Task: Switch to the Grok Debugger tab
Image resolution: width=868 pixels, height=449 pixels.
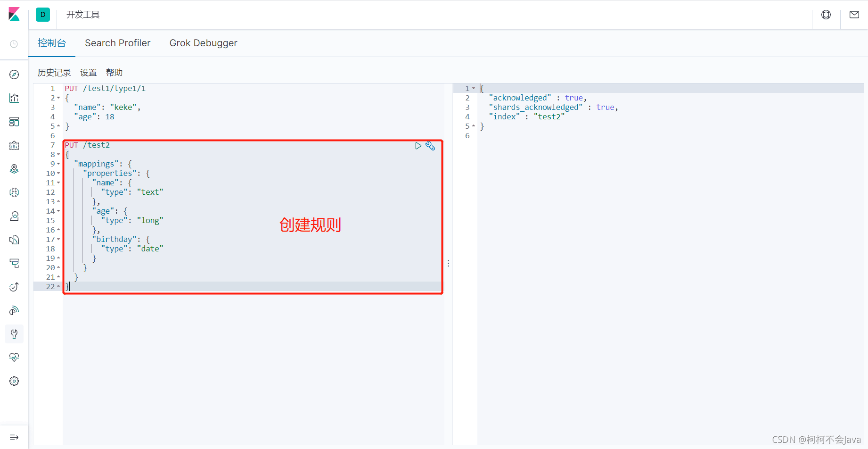Action: click(204, 43)
